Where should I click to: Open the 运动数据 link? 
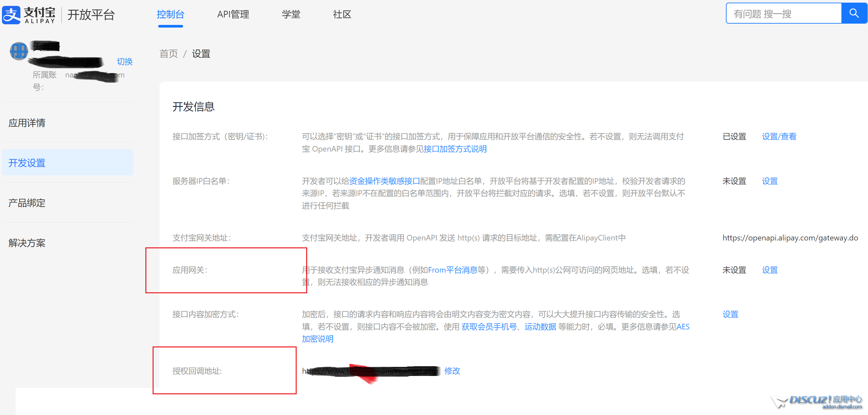pyautogui.click(x=540, y=327)
